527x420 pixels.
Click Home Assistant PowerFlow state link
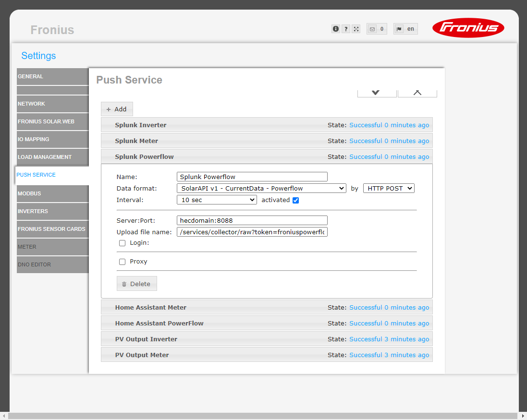point(389,323)
